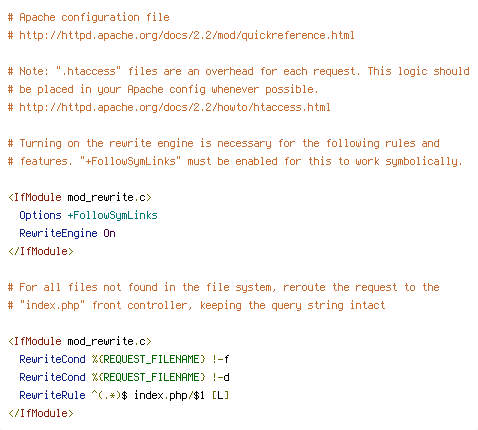Click the first opening IfModule tag

[80, 197]
